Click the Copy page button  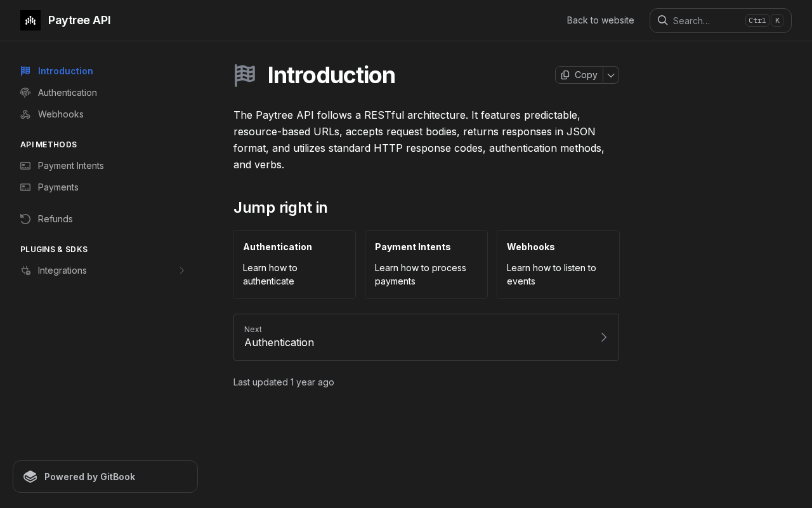[579, 75]
